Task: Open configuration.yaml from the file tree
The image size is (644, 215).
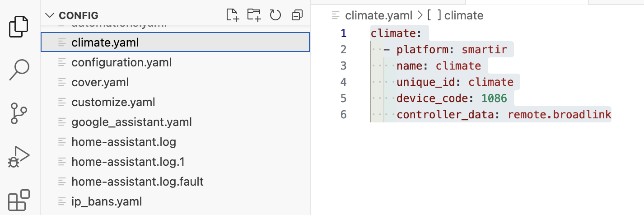Action: click(x=121, y=62)
